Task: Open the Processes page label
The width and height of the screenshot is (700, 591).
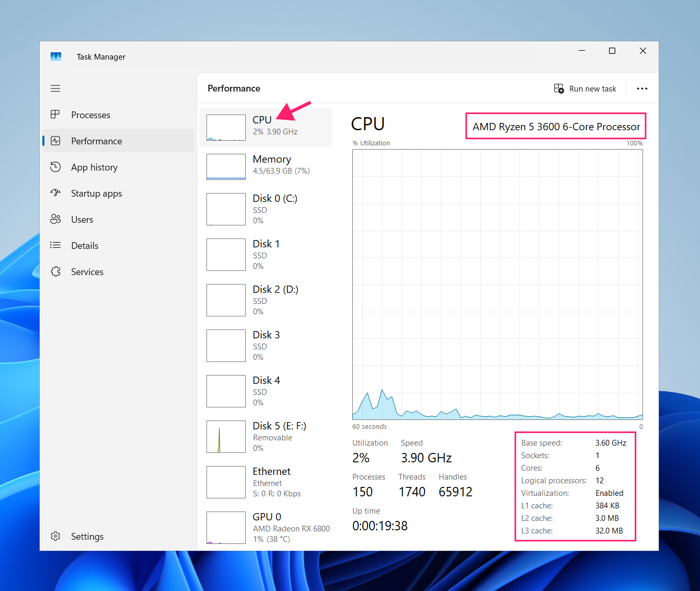Action: click(x=90, y=115)
